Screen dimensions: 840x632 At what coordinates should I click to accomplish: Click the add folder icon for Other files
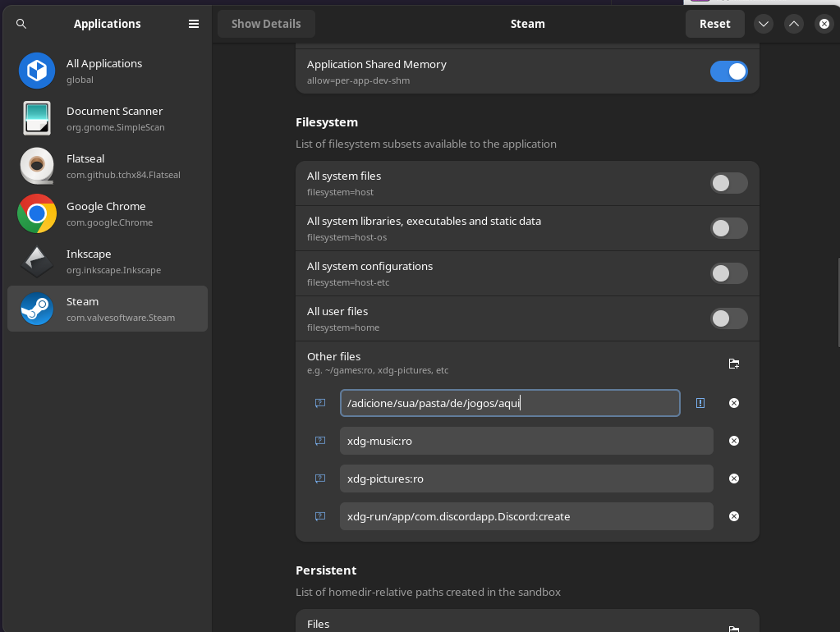[x=734, y=364]
